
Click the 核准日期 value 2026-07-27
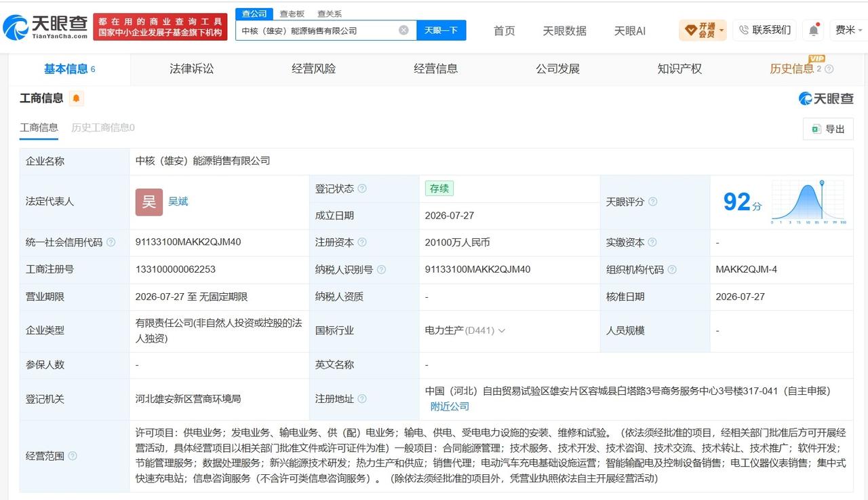click(x=741, y=296)
